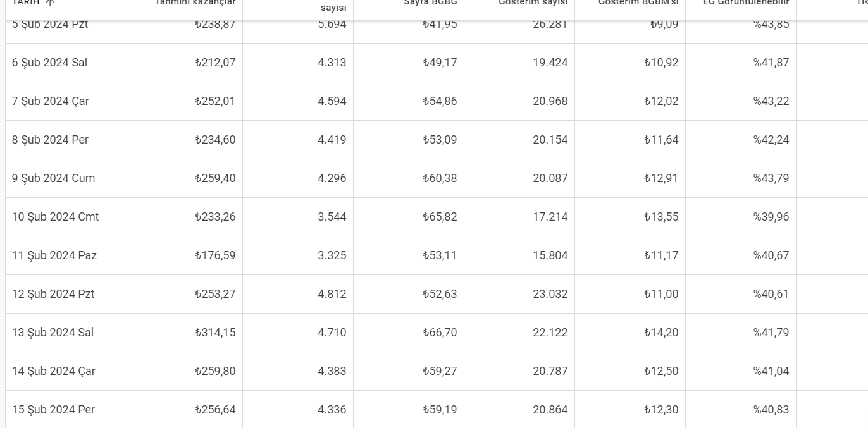
Task: Click the %43,79 viewability value
Action: (x=771, y=178)
